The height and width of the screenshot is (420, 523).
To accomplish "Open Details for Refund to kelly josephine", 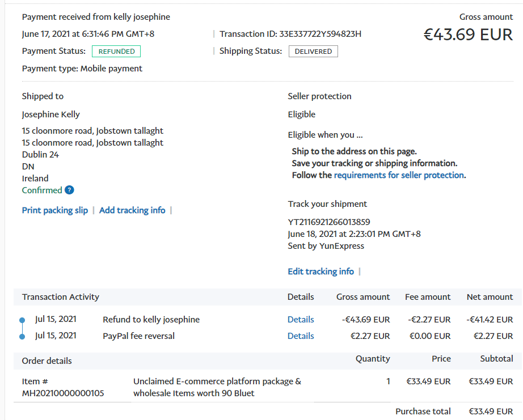I will tap(301, 320).
